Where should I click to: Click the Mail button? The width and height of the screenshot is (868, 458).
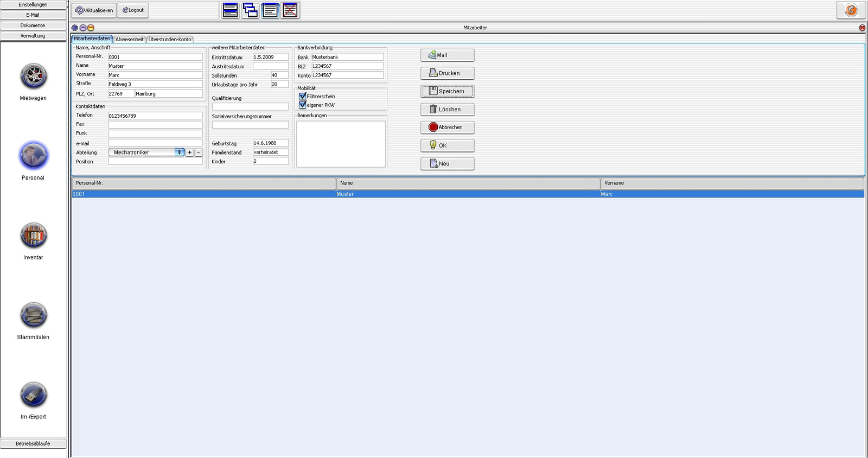pos(448,55)
